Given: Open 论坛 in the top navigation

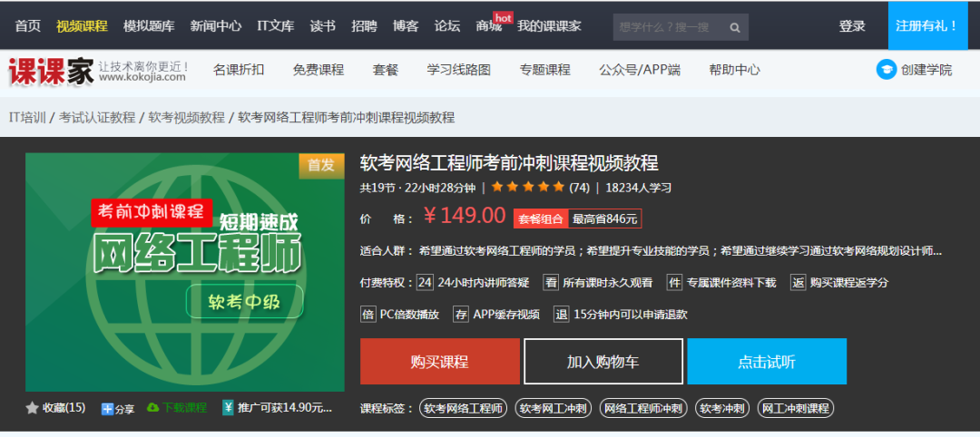Looking at the screenshot, I should [446, 26].
